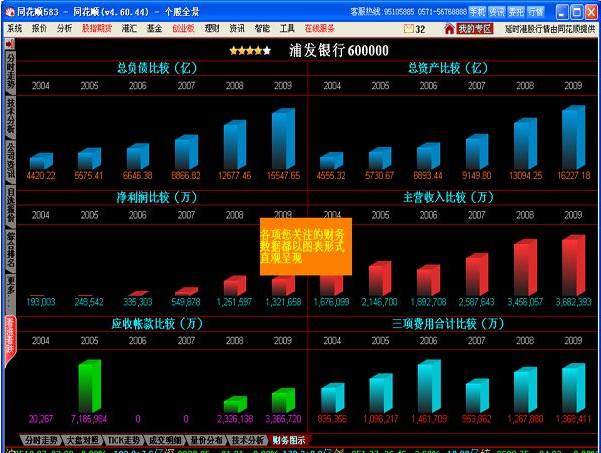This screenshot has height=453, width=601.
Task: Click the 净利润比较（万） heading
Action: pos(157,197)
